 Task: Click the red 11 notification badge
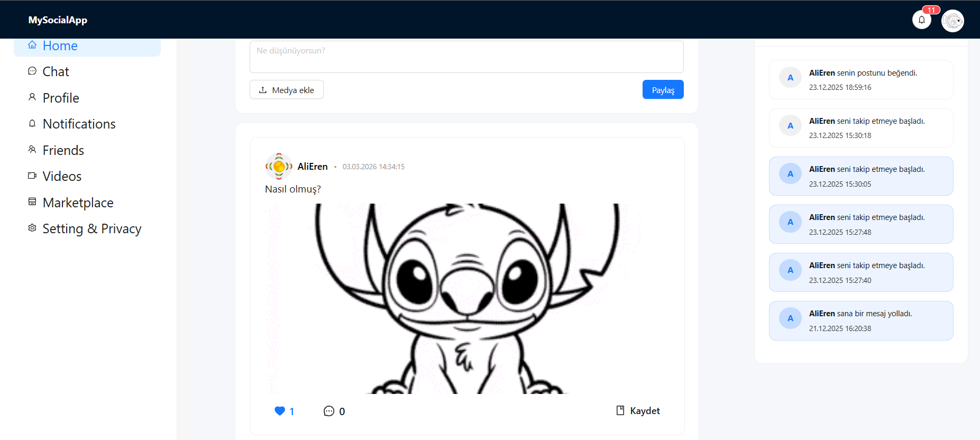931,10
